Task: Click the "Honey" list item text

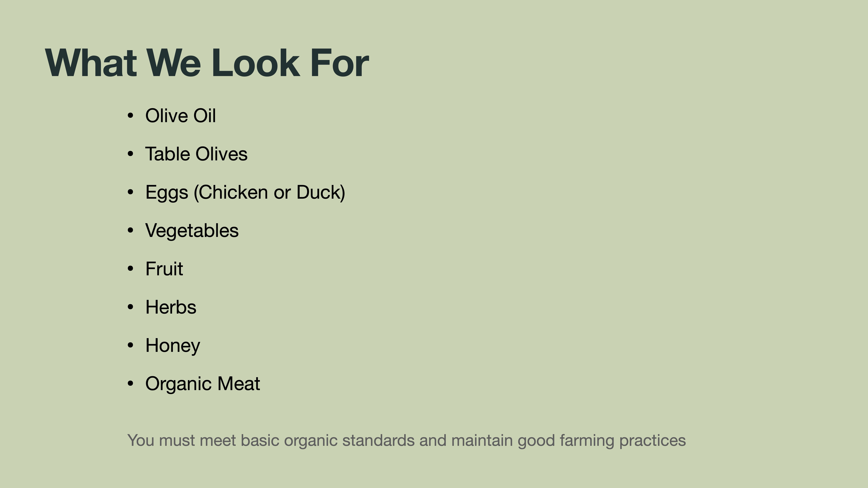Action: 173,346
